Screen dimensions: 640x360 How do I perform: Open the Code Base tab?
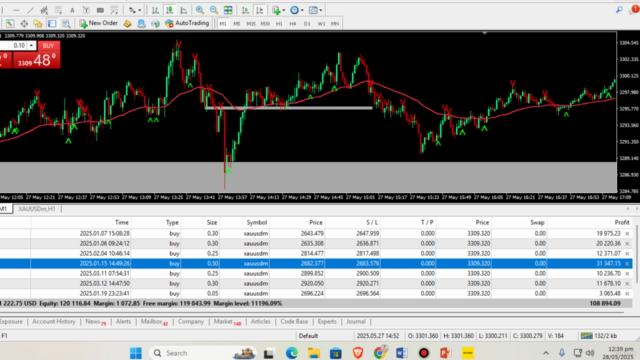pyautogui.click(x=294, y=322)
